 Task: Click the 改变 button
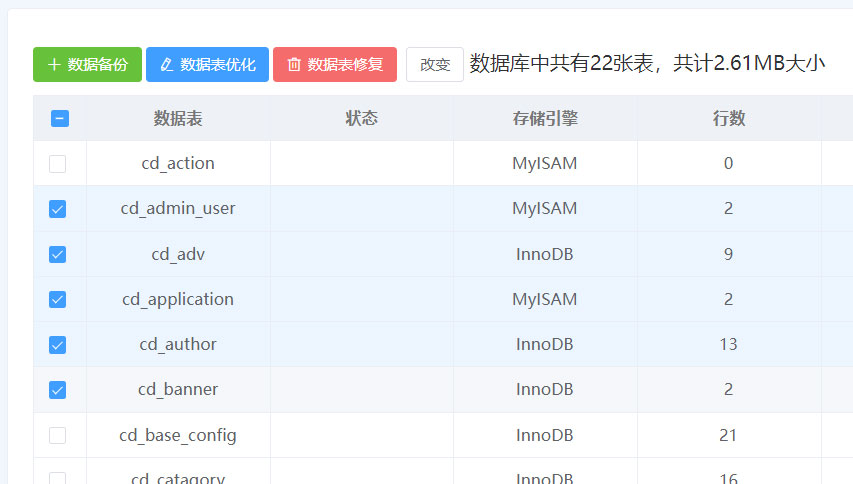click(x=435, y=65)
